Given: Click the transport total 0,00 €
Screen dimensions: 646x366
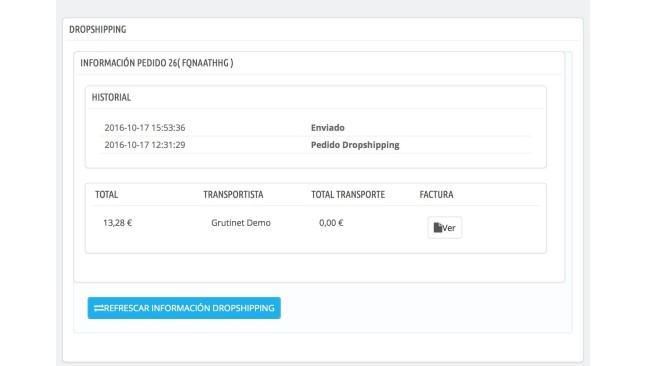Looking at the screenshot, I should pos(331,223).
